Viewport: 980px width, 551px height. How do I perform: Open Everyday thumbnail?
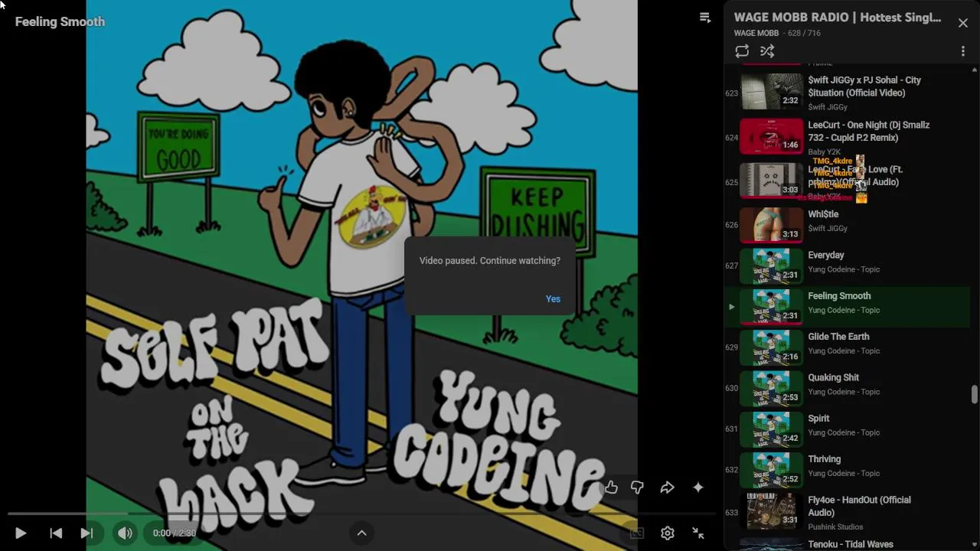[x=772, y=266]
